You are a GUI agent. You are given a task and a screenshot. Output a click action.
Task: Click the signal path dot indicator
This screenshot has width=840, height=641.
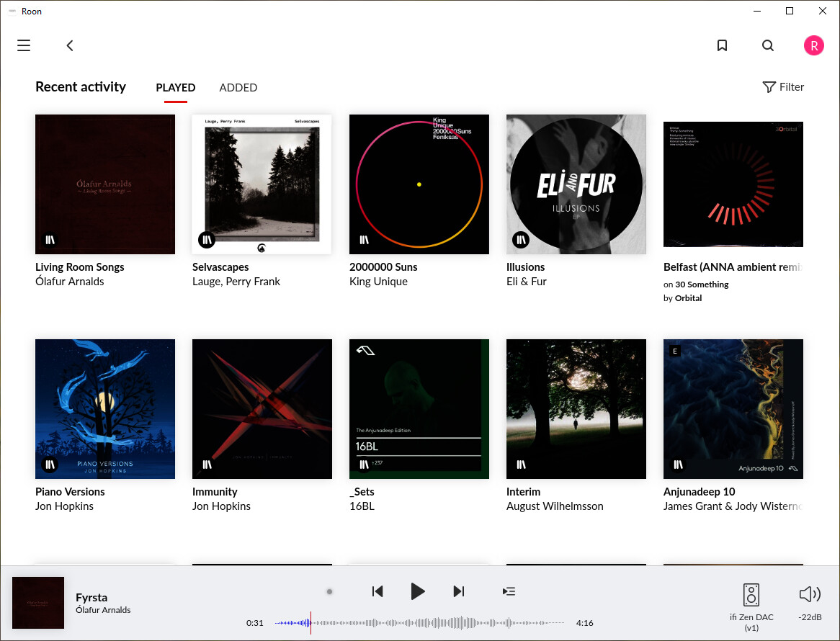[x=329, y=592]
